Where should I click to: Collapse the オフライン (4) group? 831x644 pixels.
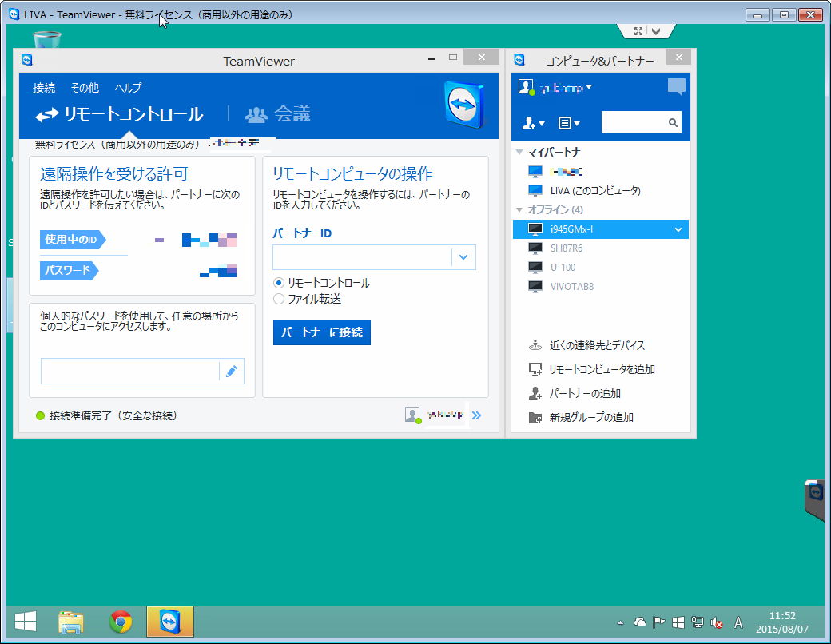click(519, 210)
